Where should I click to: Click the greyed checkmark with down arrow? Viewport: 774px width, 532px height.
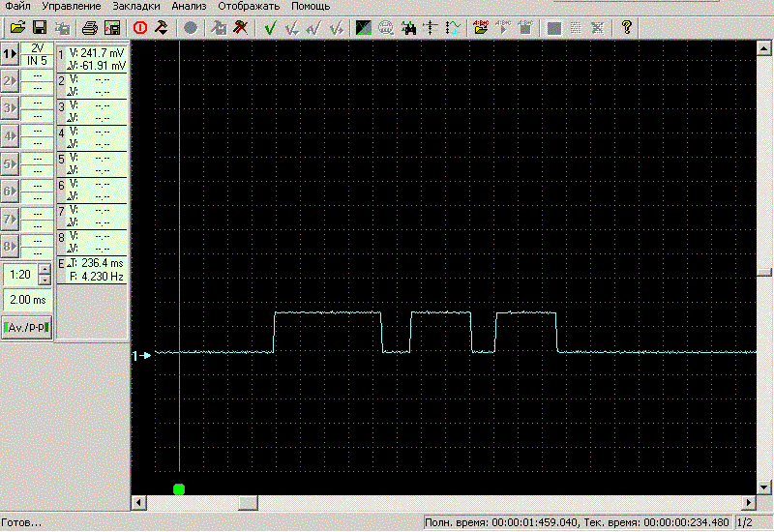(292, 28)
